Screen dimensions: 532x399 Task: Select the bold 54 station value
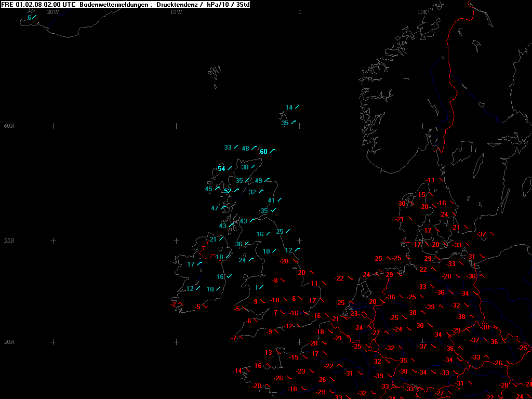(x=221, y=169)
